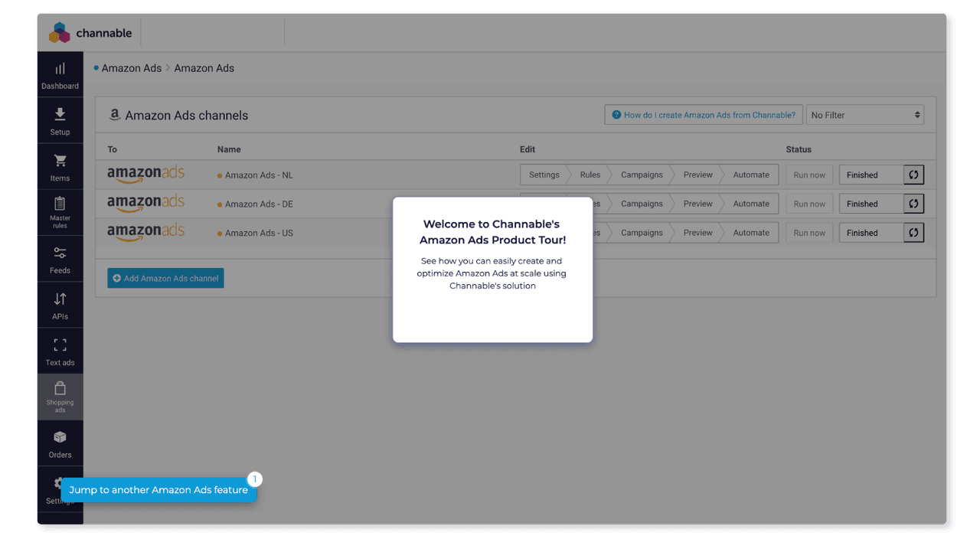Open Master rules clipboard icon

point(60,204)
